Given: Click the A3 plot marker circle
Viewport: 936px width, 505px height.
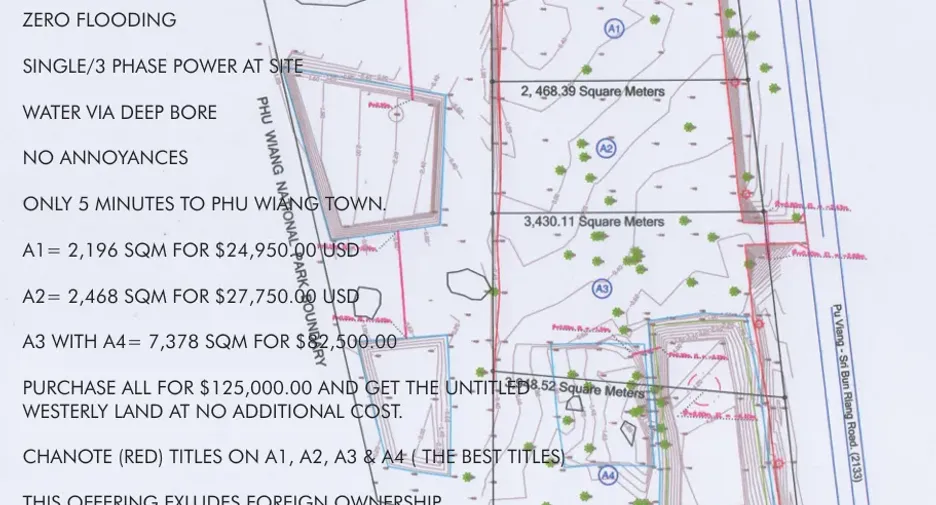Looking at the screenshot, I should coord(602,289).
